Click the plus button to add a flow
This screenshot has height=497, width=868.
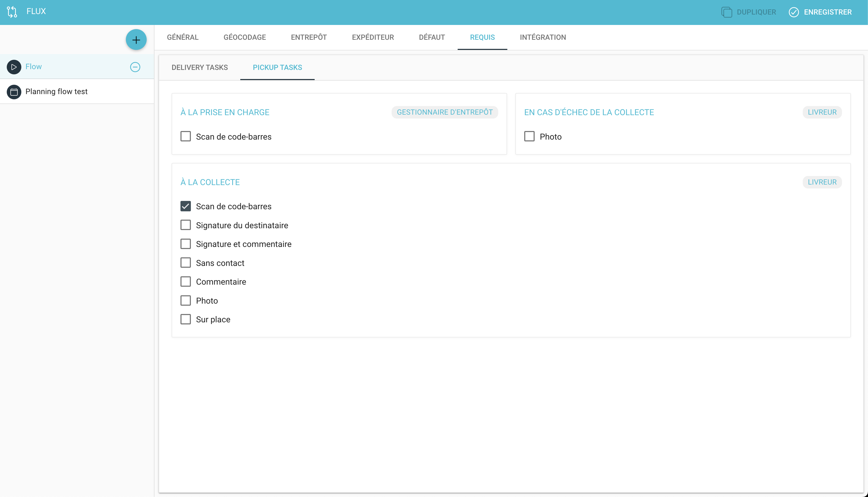(x=136, y=40)
